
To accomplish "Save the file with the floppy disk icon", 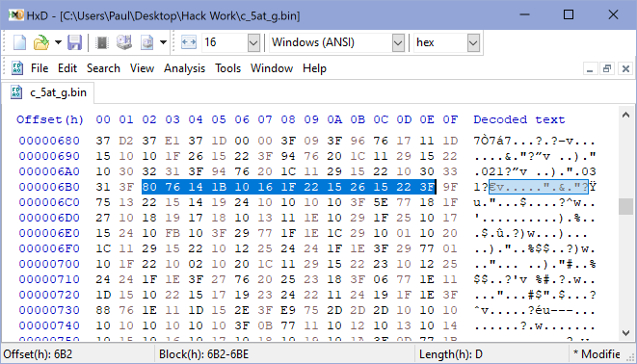I will [75, 42].
